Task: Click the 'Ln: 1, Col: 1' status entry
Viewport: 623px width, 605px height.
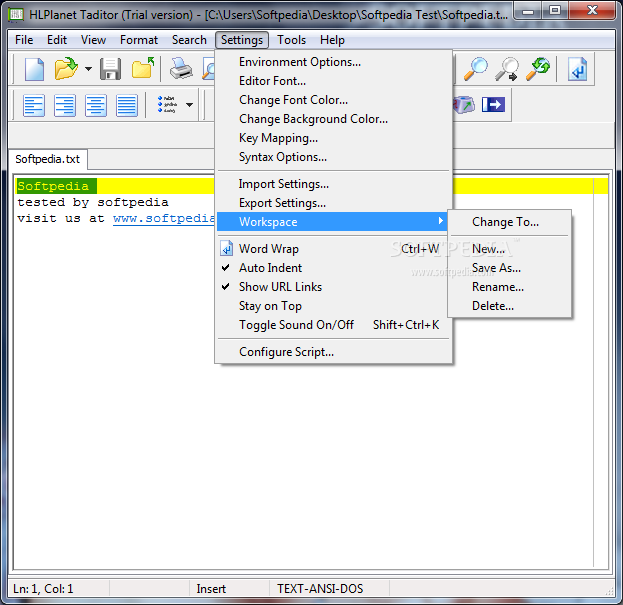Action: 43,588
